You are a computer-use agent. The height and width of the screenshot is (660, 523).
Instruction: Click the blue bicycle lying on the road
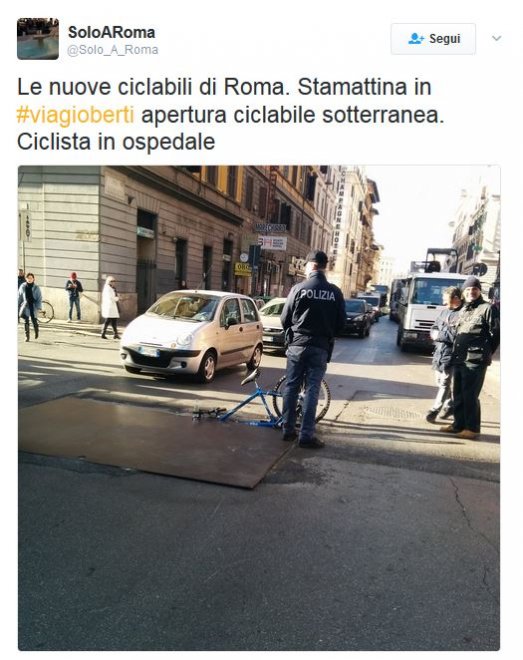click(262, 401)
